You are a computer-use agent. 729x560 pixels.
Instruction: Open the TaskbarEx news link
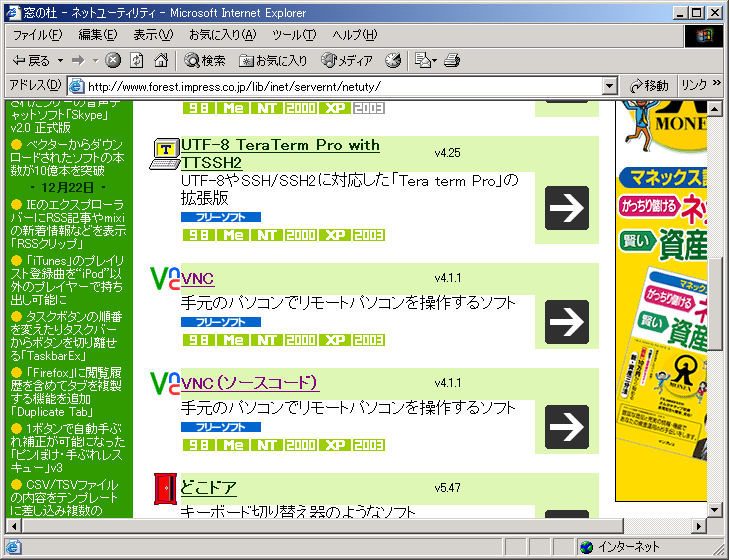68,336
